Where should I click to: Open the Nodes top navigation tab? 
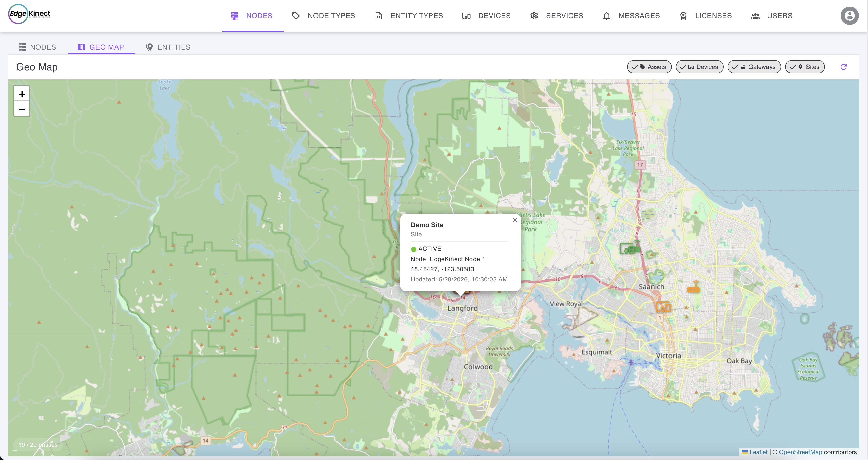[x=252, y=16]
